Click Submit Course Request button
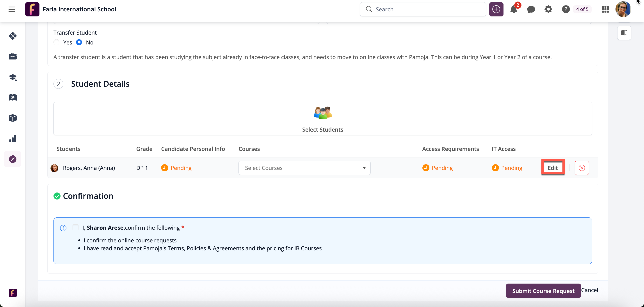Viewport: 644px width, 307px height. click(543, 291)
